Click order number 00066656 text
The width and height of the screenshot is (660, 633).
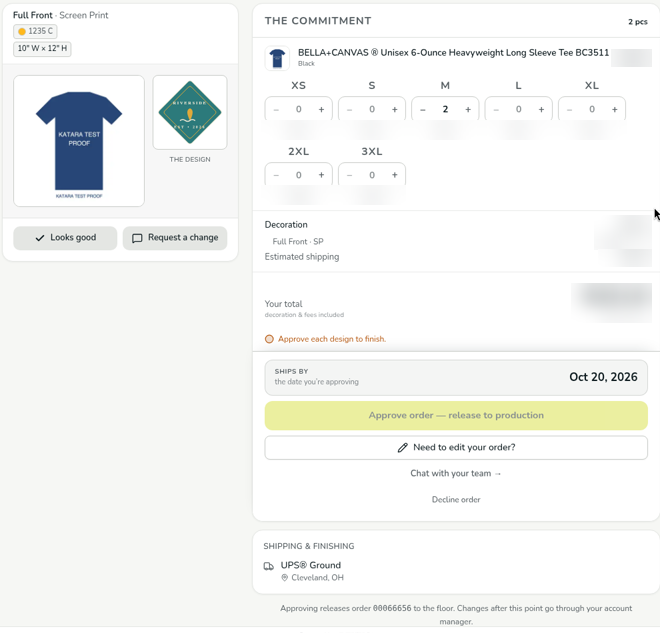[392, 609]
